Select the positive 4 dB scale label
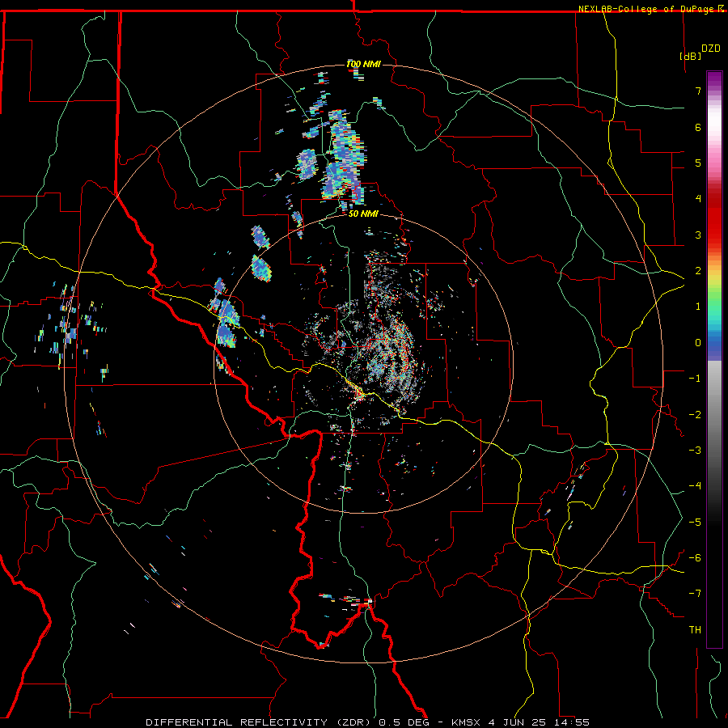The image size is (728, 728). (698, 199)
